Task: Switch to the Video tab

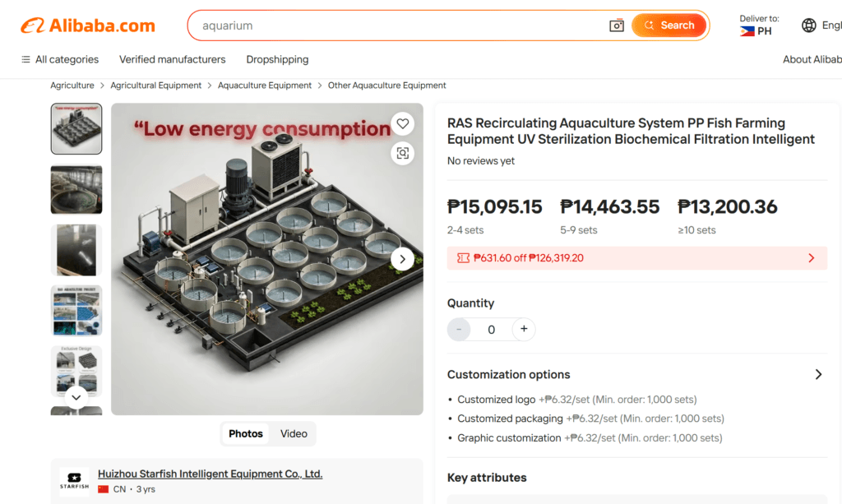Action: (294, 433)
